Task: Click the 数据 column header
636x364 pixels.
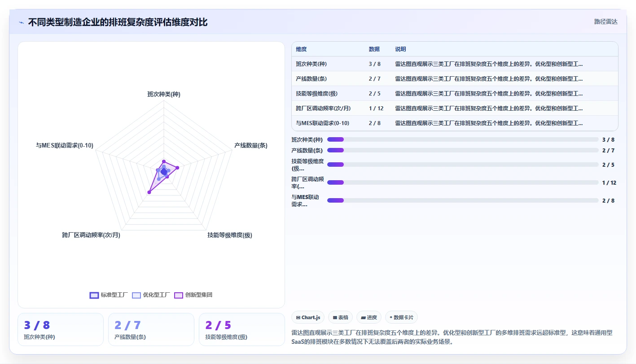Action: pyautogui.click(x=374, y=49)
